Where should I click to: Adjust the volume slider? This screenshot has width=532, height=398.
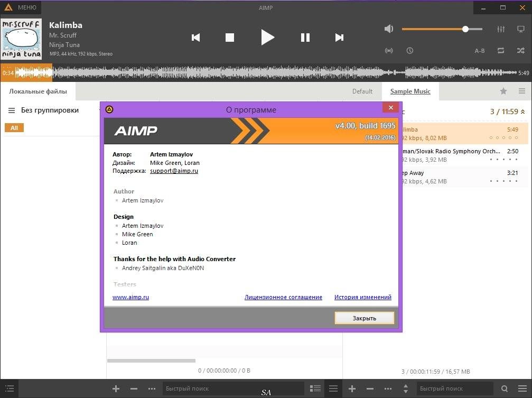pos(442,29)
